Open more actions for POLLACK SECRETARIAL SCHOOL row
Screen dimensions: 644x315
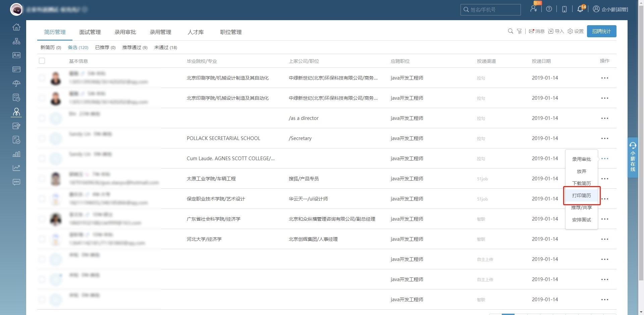[605, 138]
